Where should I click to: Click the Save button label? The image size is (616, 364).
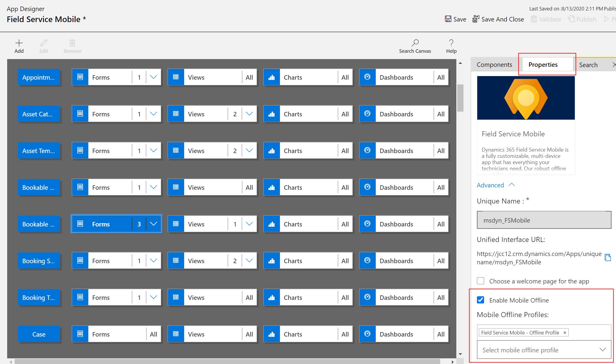(x=460, y=19)
